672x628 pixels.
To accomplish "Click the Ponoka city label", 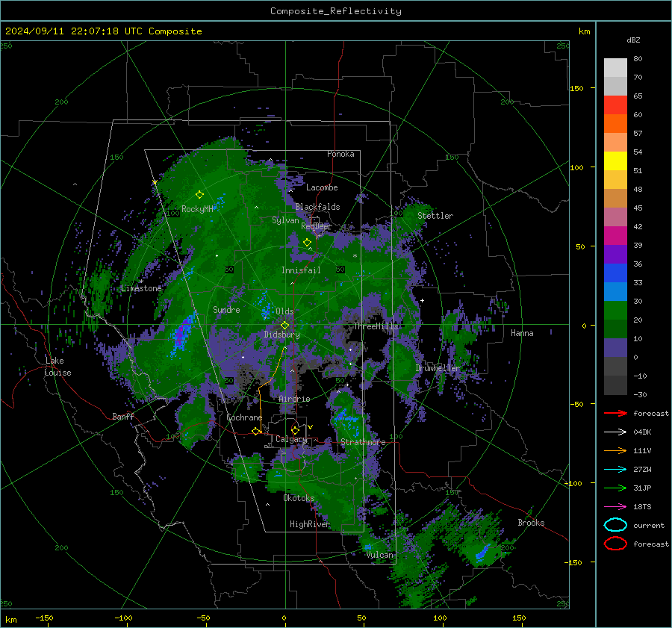I will tap(340, 154).
